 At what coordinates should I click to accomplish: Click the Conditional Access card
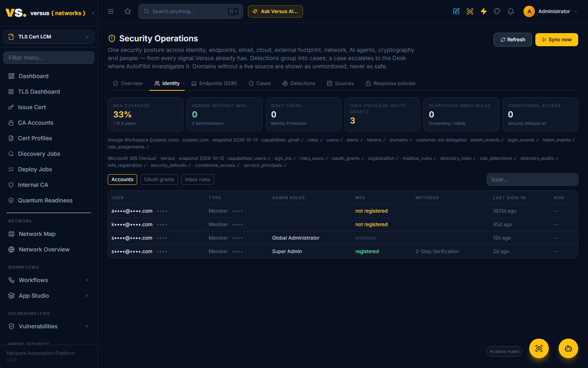click(x=540, y=114)
